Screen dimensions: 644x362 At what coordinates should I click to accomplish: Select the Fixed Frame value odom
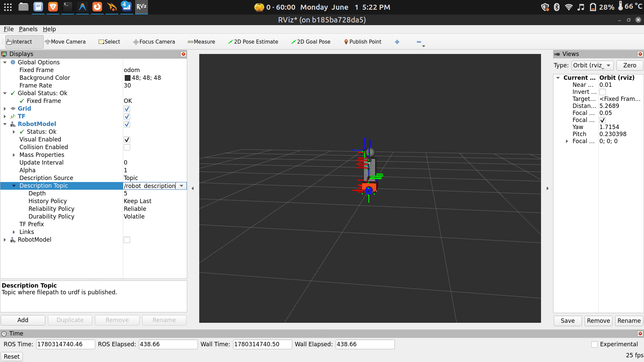132,70
